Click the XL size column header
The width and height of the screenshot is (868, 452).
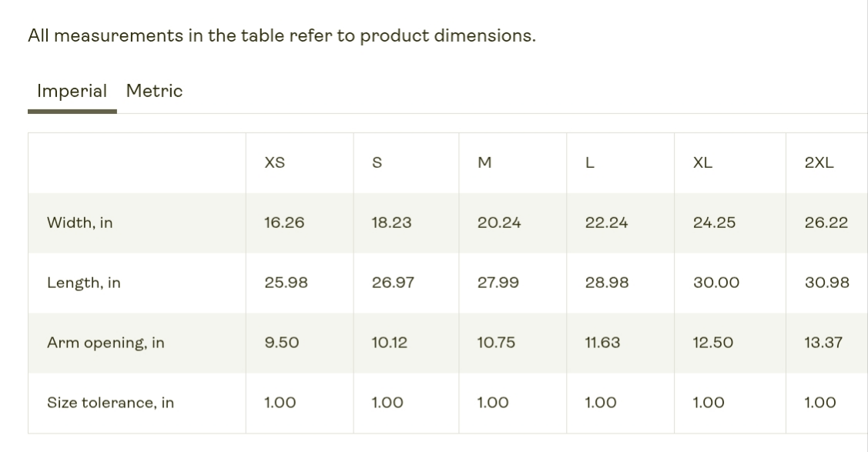pos(702,162)
